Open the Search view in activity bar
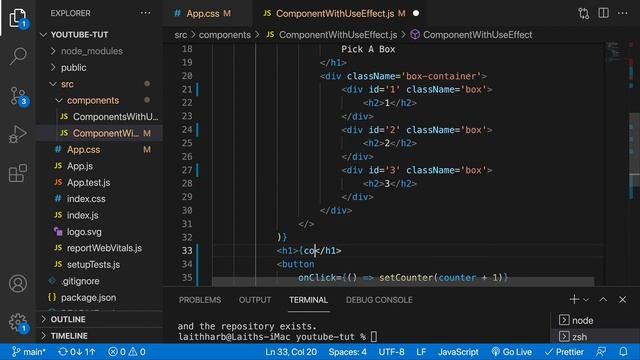640x360 pixels. tap(18, 56)
